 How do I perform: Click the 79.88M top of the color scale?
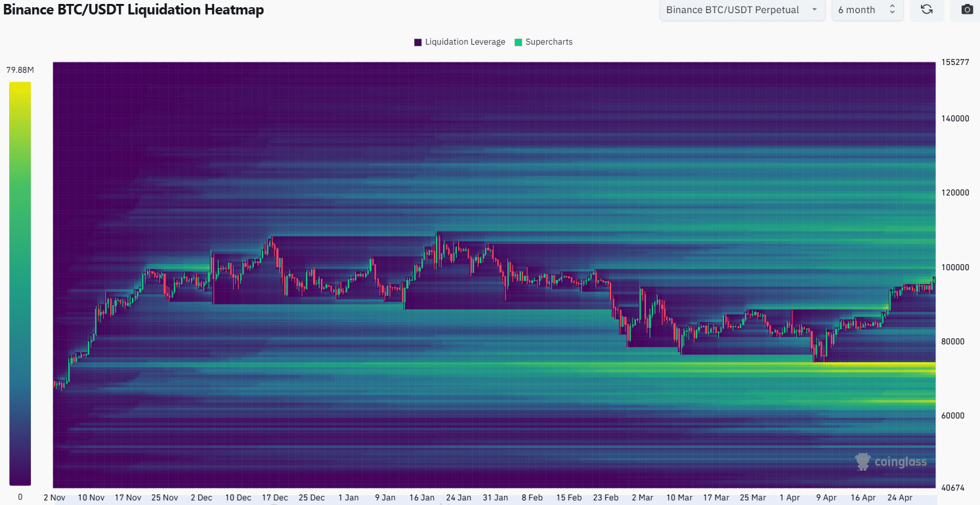pyautogui.click(x=20, y=70)
